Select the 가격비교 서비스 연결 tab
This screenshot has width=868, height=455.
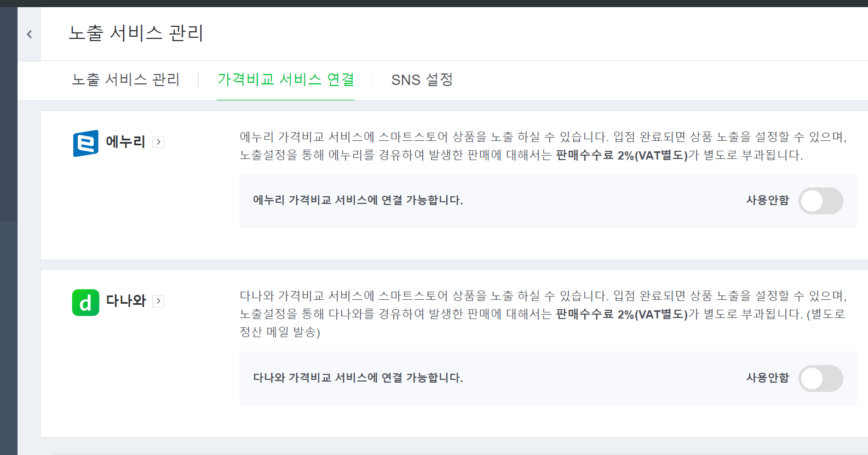[x=286, y=79]
